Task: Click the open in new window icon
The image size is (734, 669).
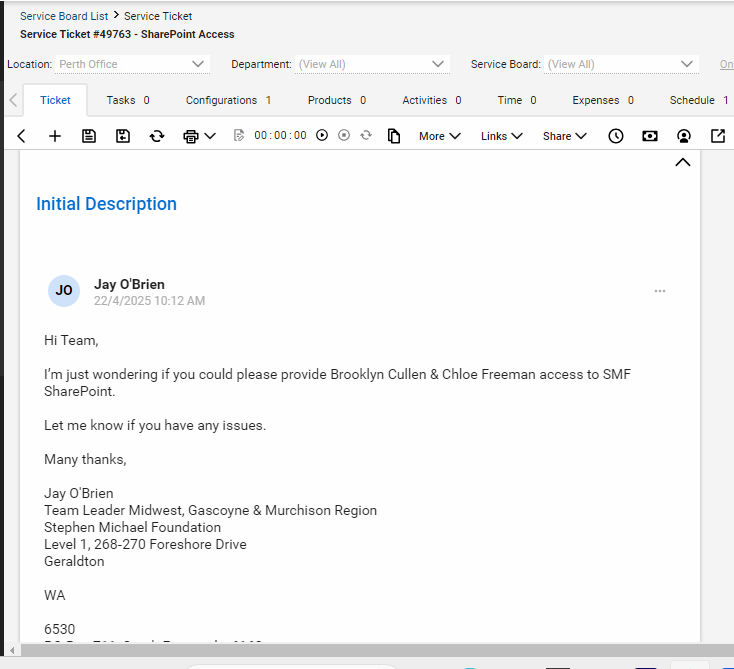Action: click(x=718, y=136)
